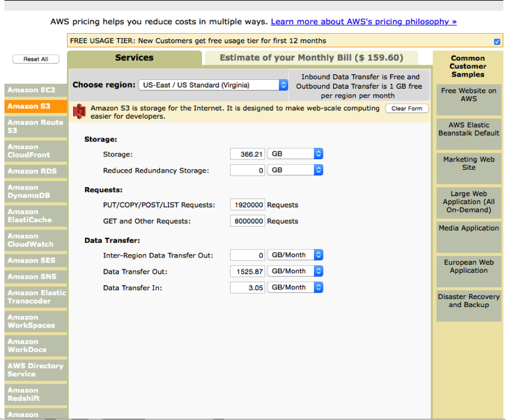Select Amazon Elastic Transcoder service
506x420 pixels.
coord(36,297)
